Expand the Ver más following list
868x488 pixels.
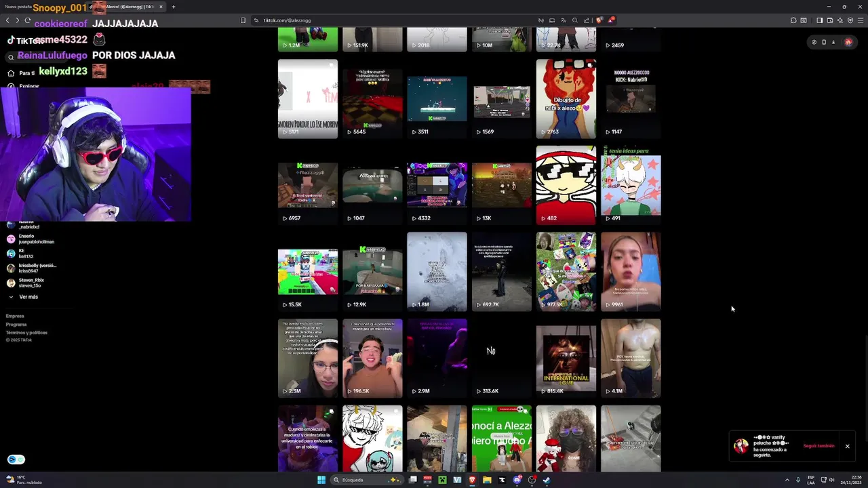[x=23, y=297]
